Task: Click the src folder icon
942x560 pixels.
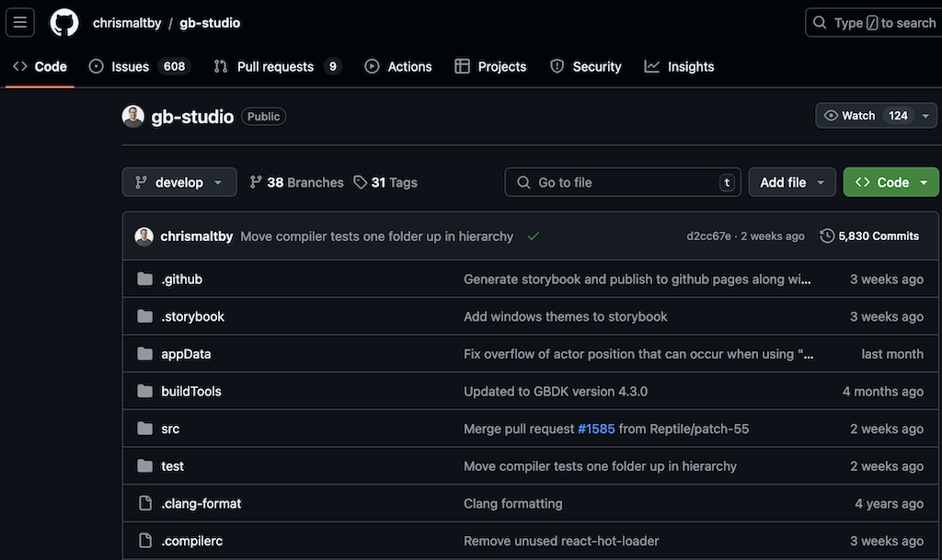Action: pos(144,429)
